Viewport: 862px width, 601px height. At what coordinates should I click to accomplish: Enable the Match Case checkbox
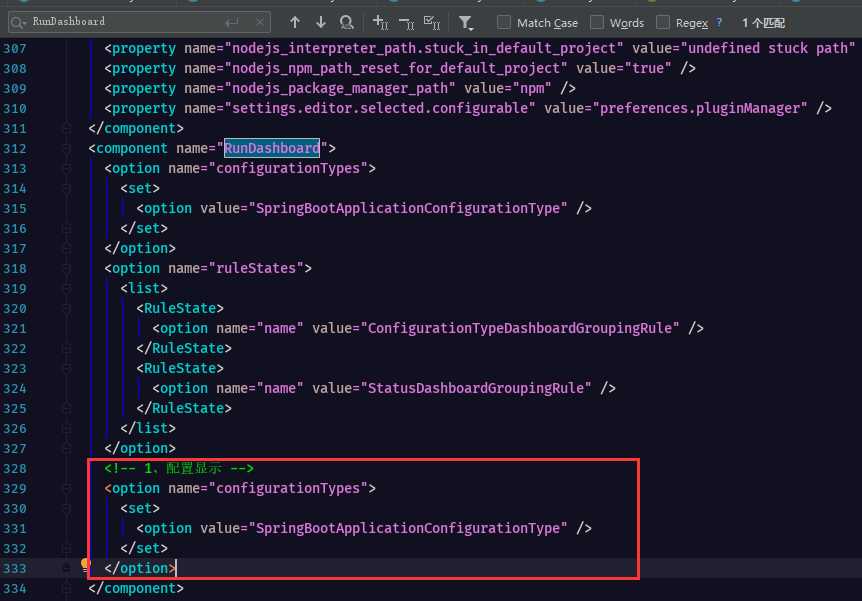click(x=504, y=23)
